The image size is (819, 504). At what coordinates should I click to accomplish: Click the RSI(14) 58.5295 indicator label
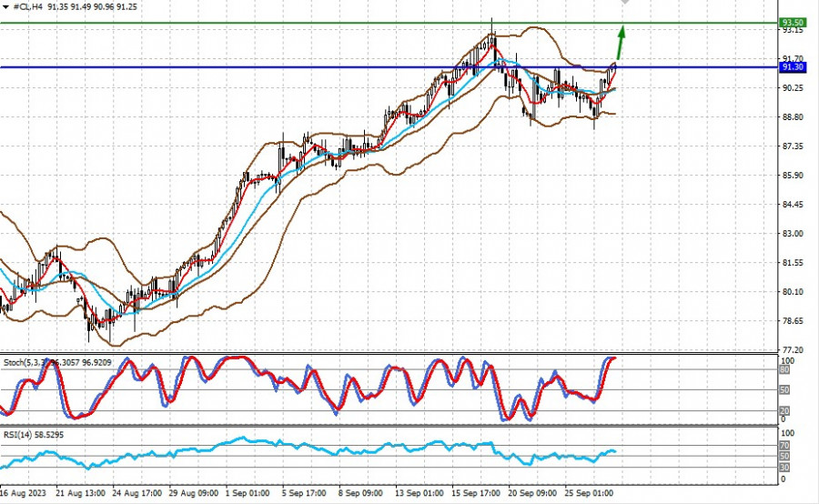pyautogui.click(x=34, y=435)
